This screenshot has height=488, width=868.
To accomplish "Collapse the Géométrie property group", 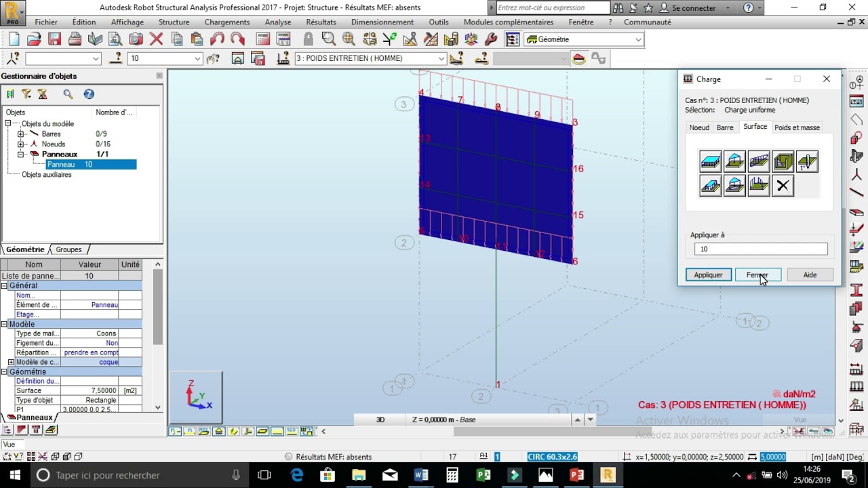I will click(x=4, y=372).
